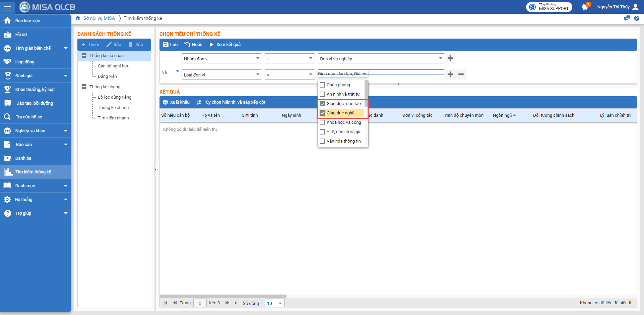Open the Số dòng rows dropdown

[x=280, y=303]
